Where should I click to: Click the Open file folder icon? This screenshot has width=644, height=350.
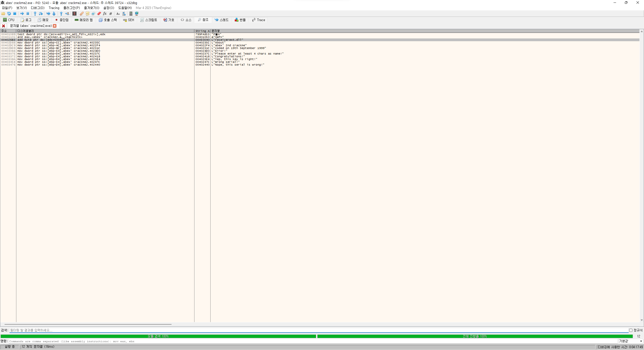click(3, 14)
